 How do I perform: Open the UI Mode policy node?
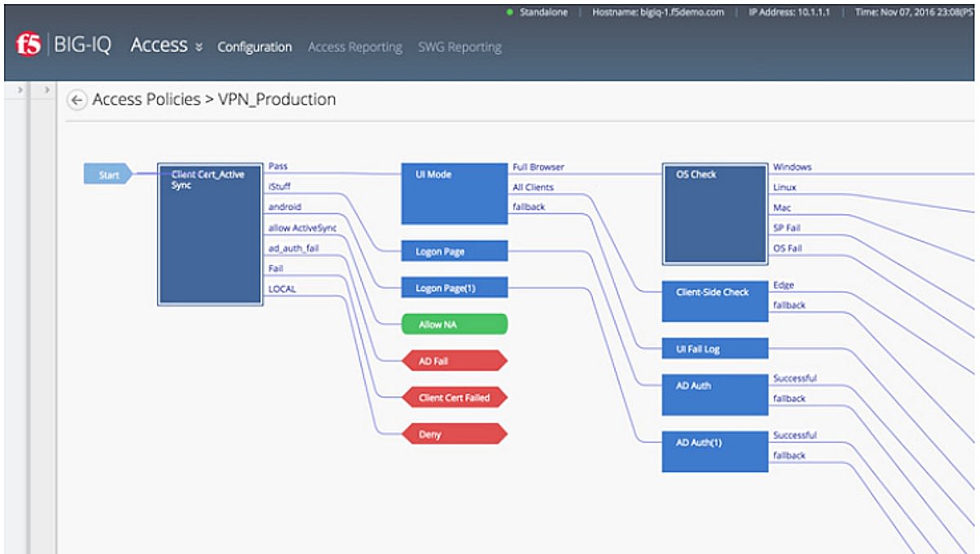(x=454, y=193)
